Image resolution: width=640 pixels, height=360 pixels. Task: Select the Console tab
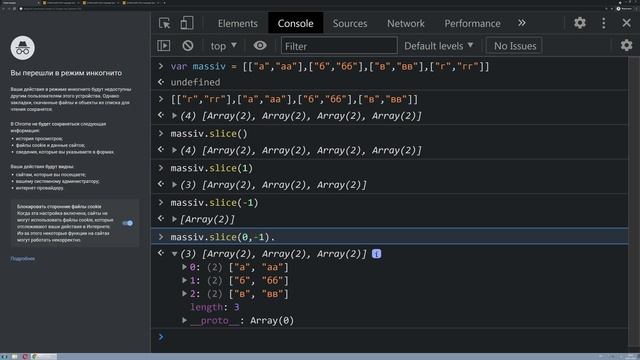pos(296,23)
